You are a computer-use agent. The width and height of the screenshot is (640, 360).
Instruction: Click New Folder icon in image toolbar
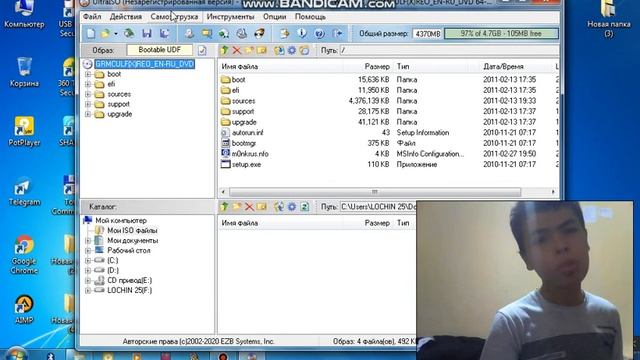[x=249, y=50]
